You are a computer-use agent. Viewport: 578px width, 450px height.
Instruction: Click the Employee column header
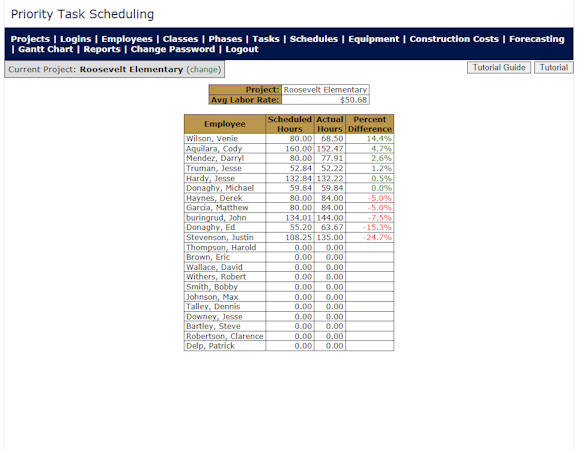coord(225,124)
